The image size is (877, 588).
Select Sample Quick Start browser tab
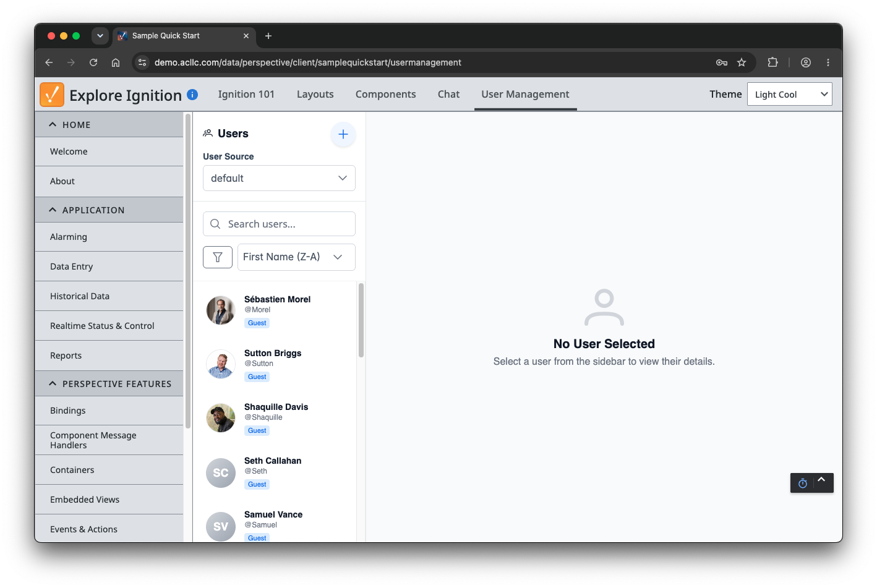(184, 36)
